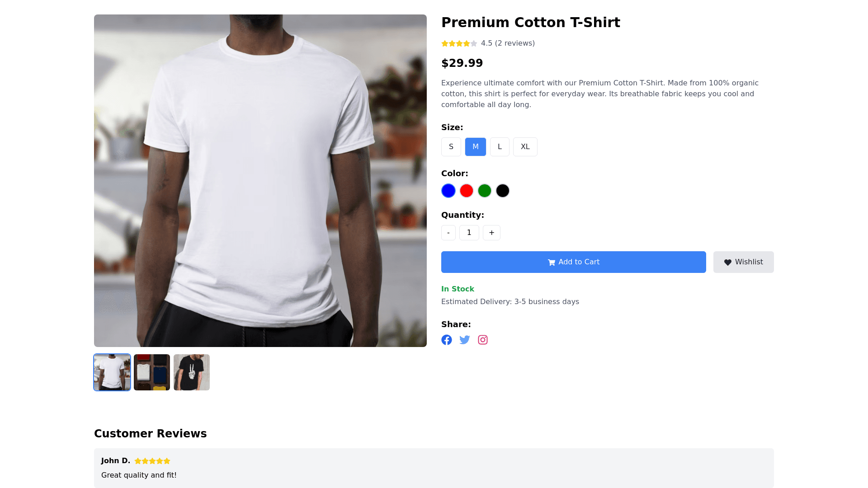Select size XL
868x488 pixels.
[x=525, y=147]
